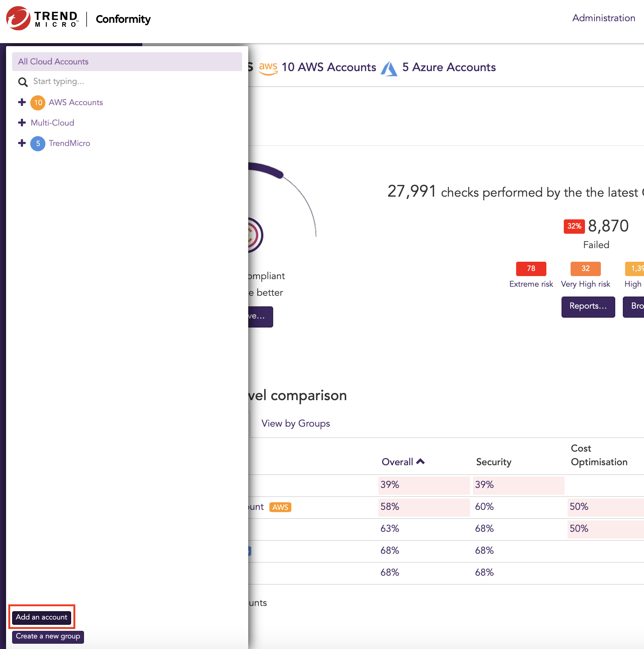Click the 60% security cell
This screenshot has height=649, width=644.
tap(518, 507)
